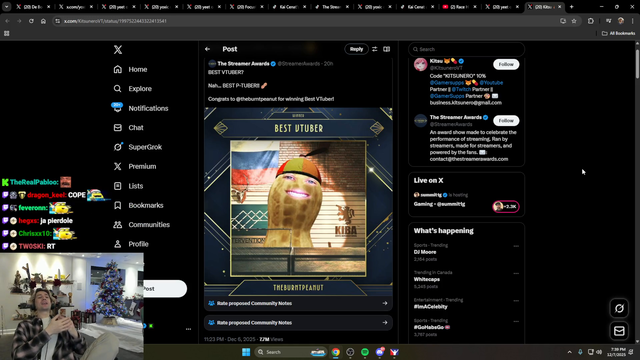
Task: Open volume control in system tray
Action: (x=599, y=352)
